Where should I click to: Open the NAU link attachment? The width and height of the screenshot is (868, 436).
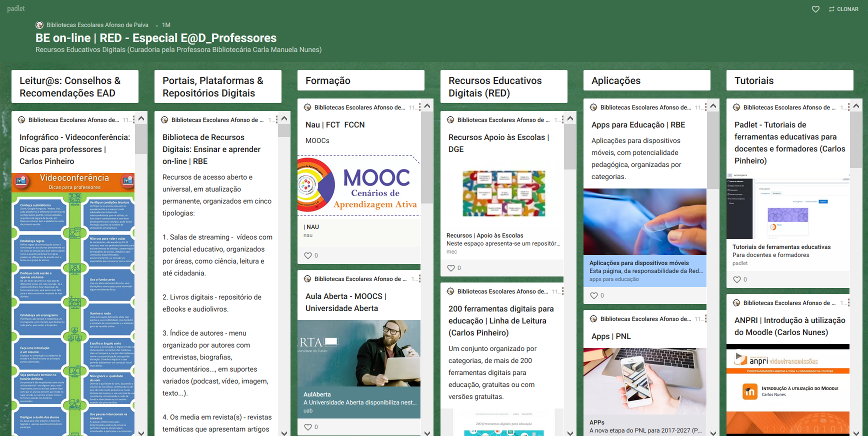[x=359, y=231]
